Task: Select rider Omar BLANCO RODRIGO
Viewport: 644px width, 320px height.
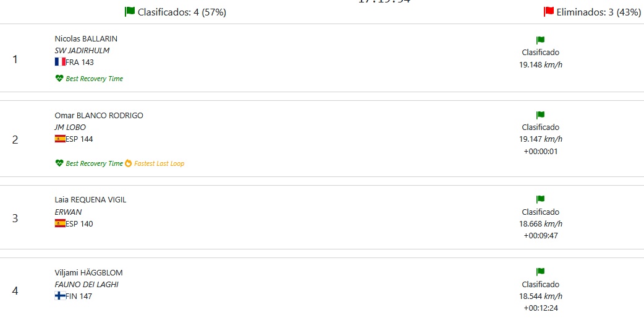Action: click(99, 115)
